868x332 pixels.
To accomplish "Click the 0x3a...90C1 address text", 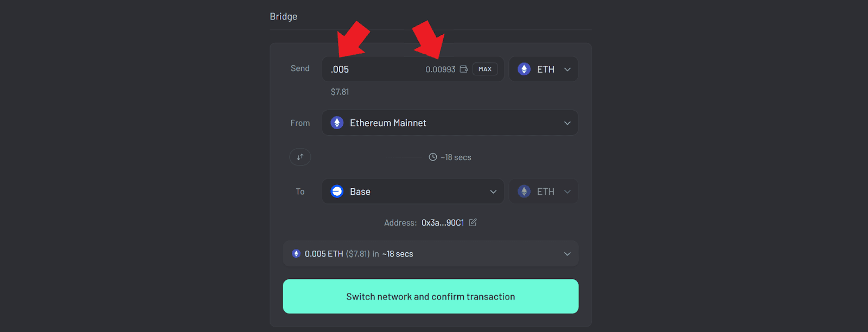I will point(442,222).
